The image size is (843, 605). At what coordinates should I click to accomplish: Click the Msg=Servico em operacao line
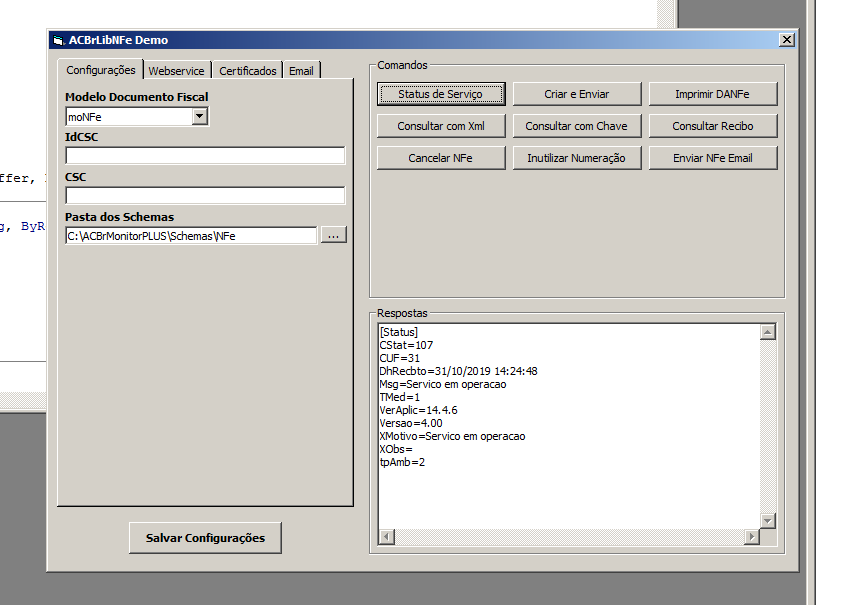pos(443,384)
